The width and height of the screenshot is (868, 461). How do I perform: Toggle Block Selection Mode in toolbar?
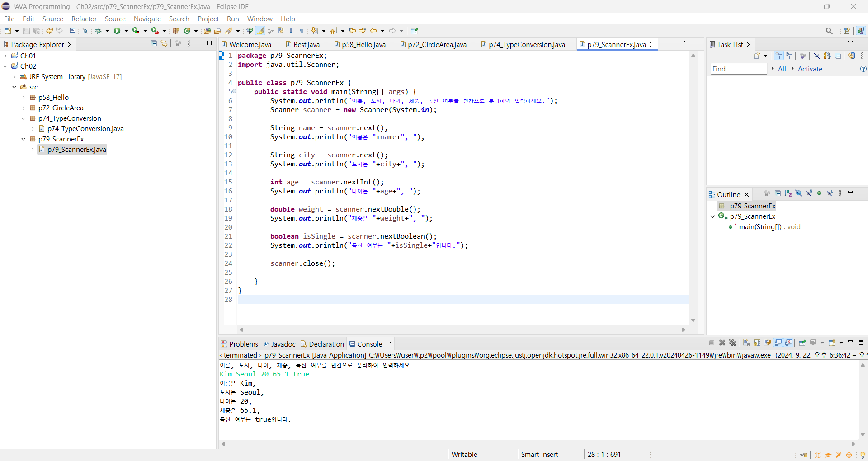[291, 31]
